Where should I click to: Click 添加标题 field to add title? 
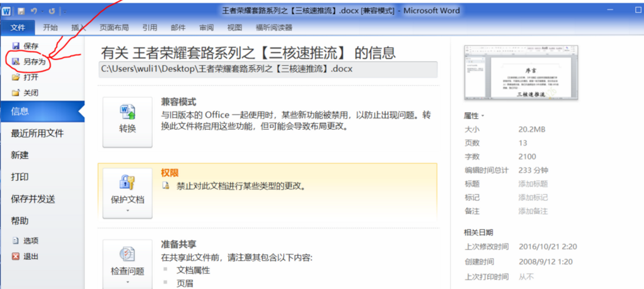[x=533, y=184]
